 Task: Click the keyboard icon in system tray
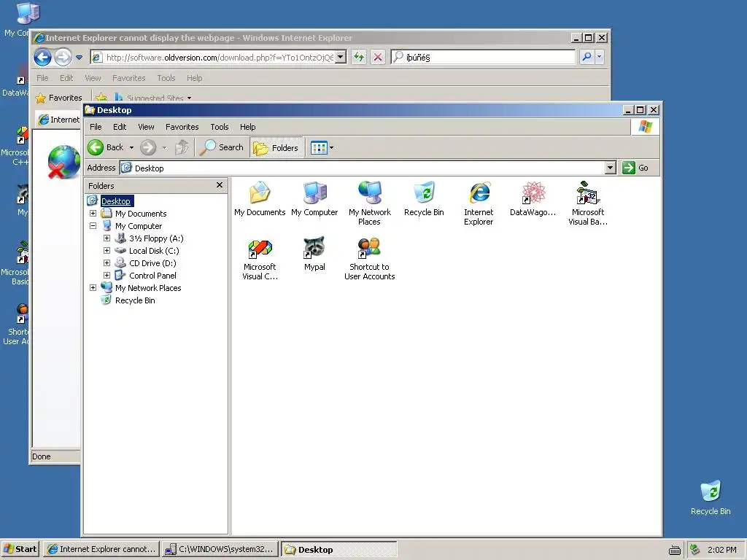tap(675, 550)
